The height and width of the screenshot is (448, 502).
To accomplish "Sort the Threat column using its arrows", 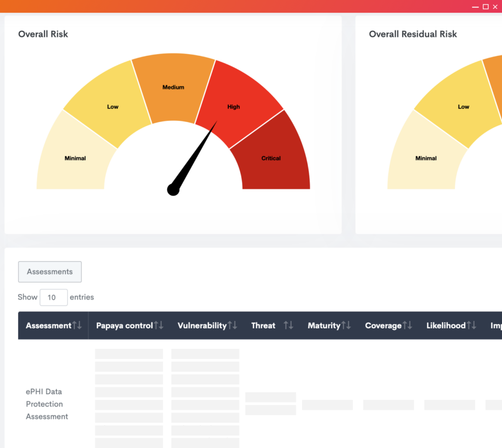I will [x=289, y=325].
